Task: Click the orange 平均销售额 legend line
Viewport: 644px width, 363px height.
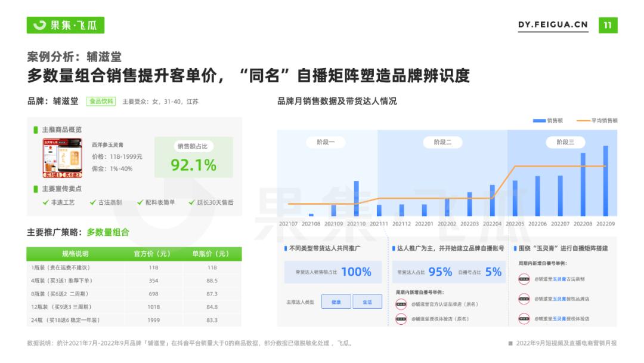Action: click(x=583, y=121)
